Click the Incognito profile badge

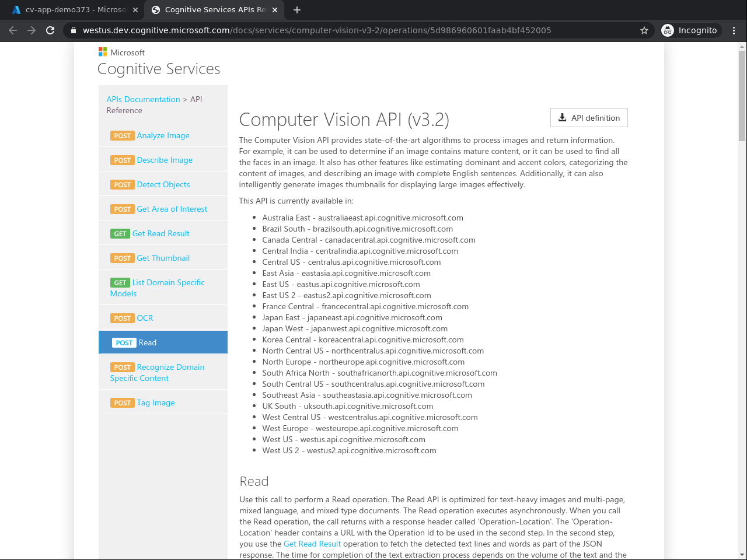click(x=690, y=30)
